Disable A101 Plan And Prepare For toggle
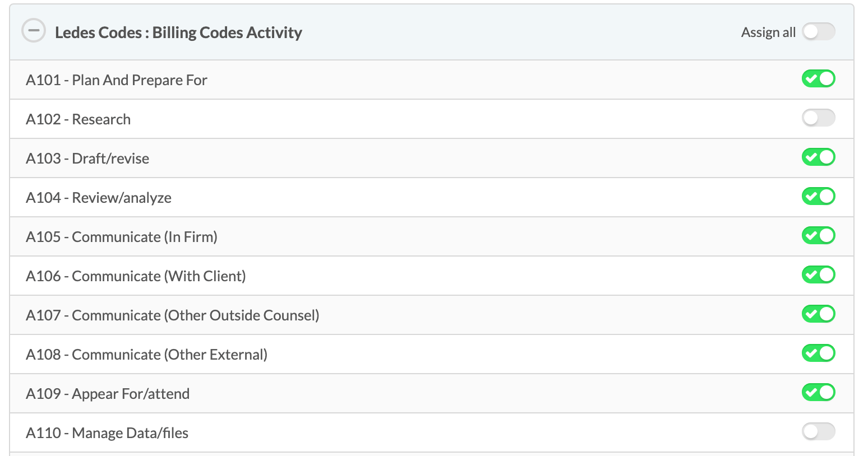 [818, 79]
